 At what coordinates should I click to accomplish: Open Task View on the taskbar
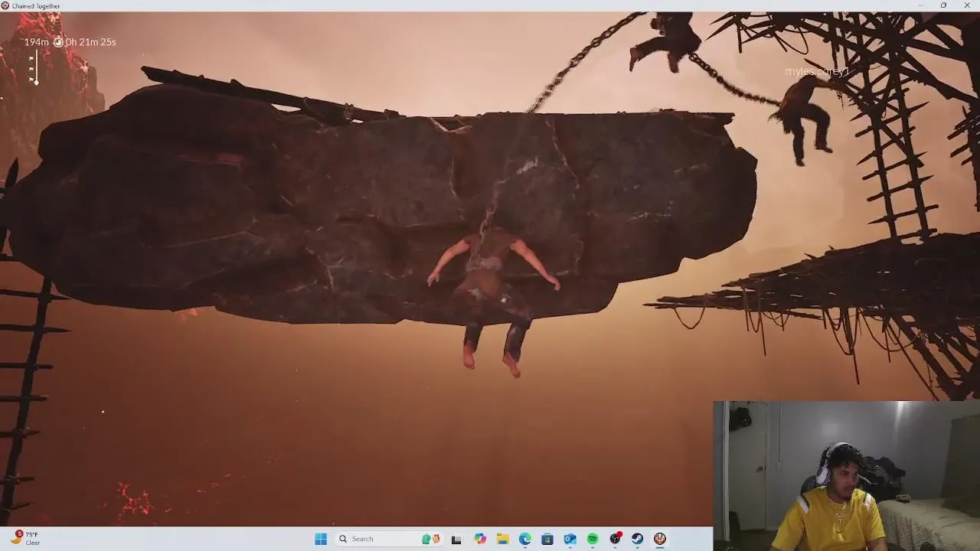tap(456, 539)
